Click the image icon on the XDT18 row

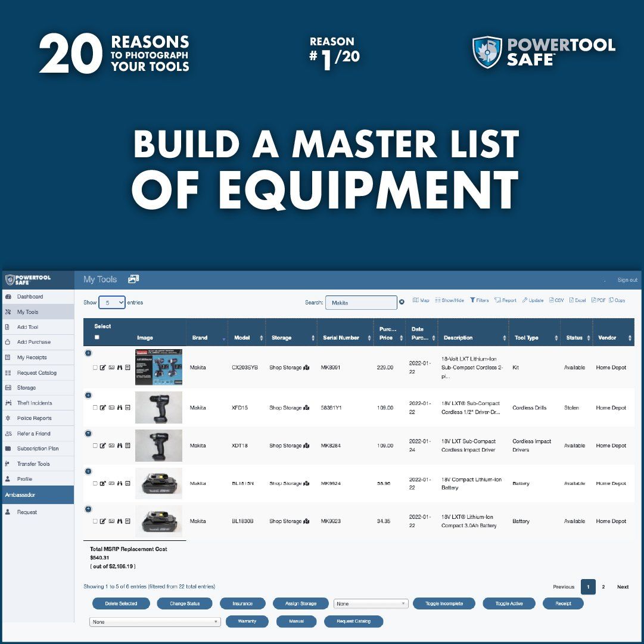[111, 446]
